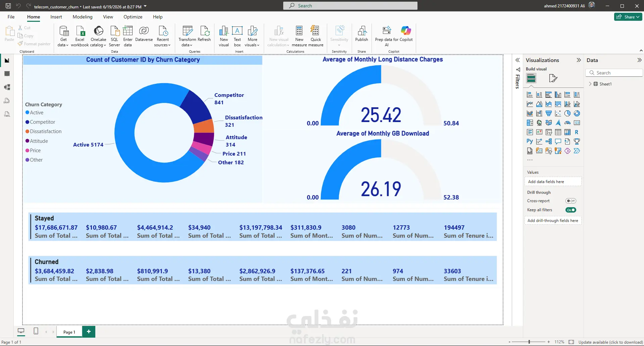644x346 pixels.
Task: Open the Transform data editor
Action: coord(187,36)
